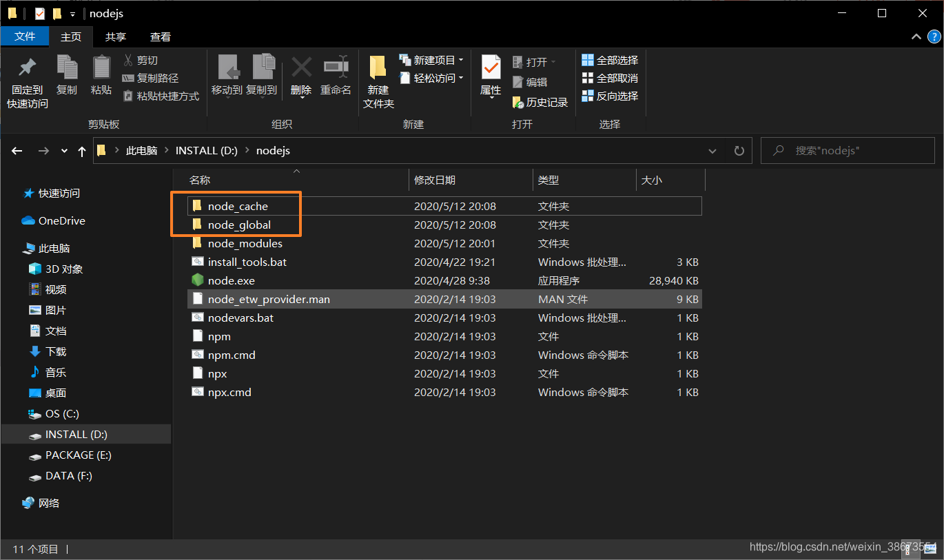The width and height of the screenshot is (944, 560).
Task: Go back with left arrow
Action: 17,151
